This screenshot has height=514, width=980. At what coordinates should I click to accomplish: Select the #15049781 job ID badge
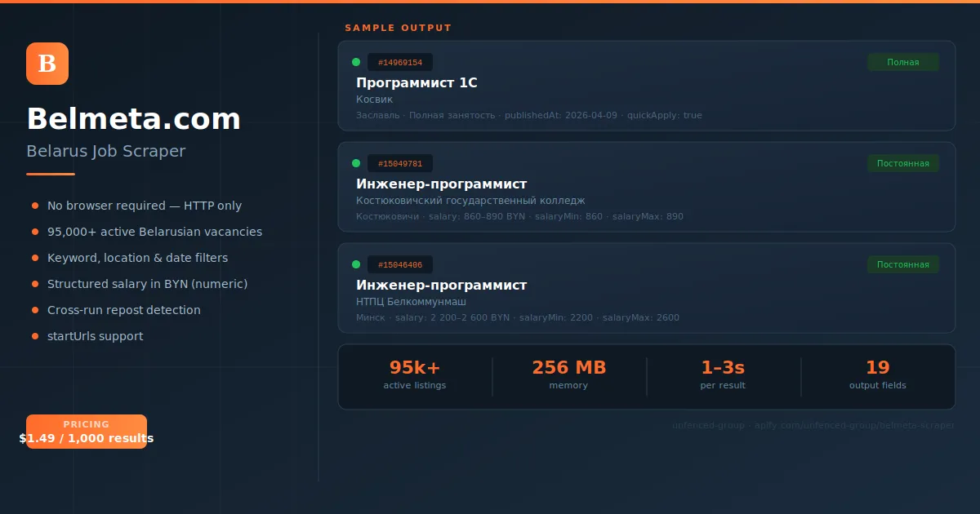(400, 164)
